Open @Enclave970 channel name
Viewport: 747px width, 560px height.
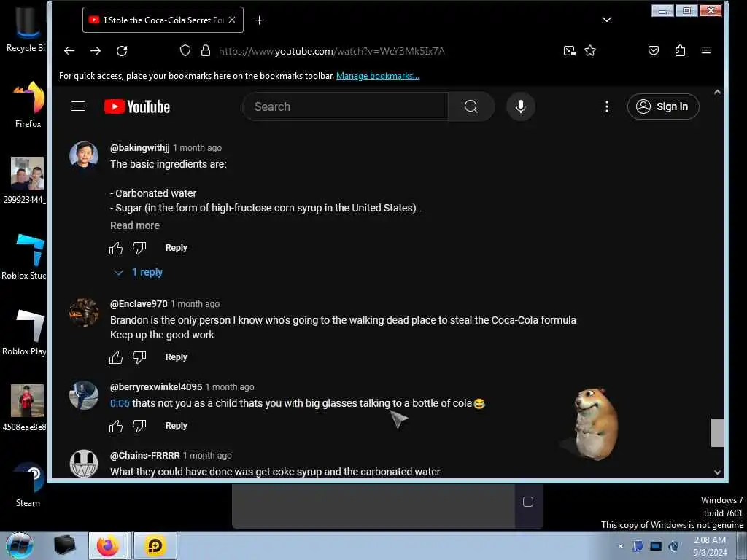[139, 304]
